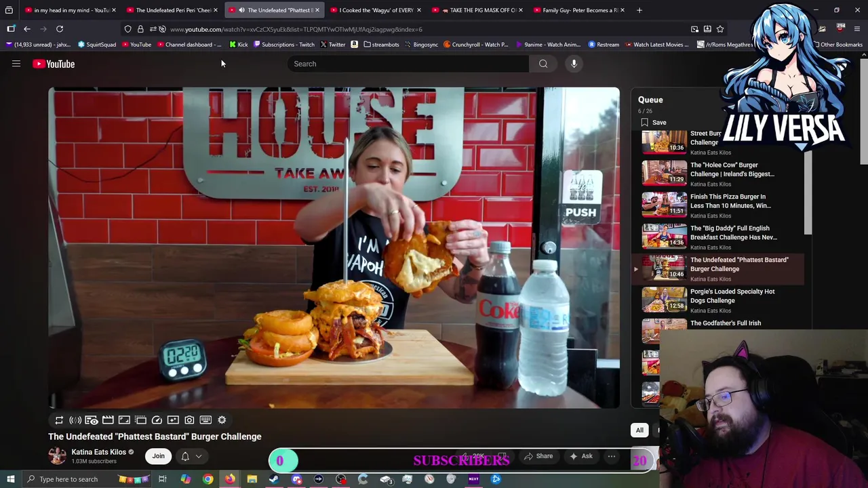Click the search magnifier button
Image resolution: width=868 pixels, height=488 pixels.
tap(543, 64)
